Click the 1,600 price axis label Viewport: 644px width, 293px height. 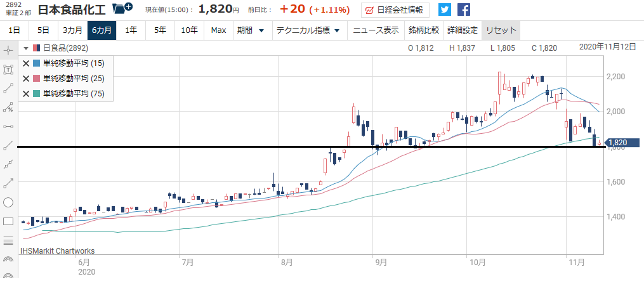pyautogui.click(x=616, y=181)
